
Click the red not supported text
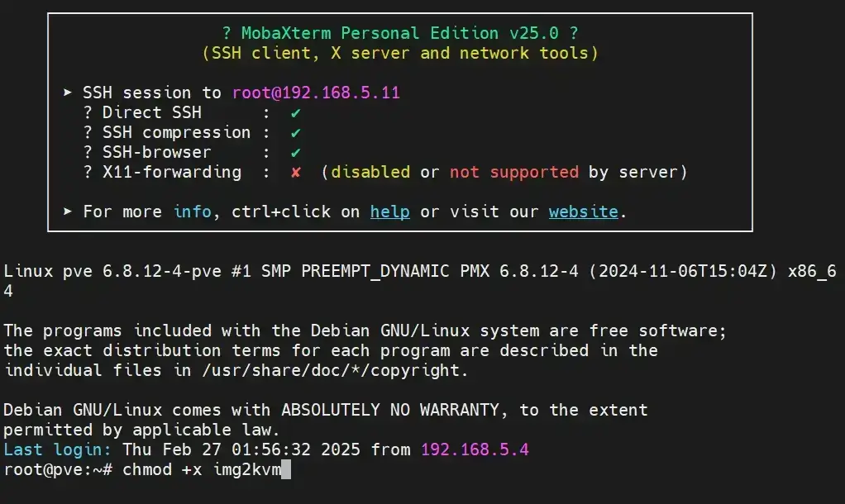pyautogui.click(x=513, y=172)
